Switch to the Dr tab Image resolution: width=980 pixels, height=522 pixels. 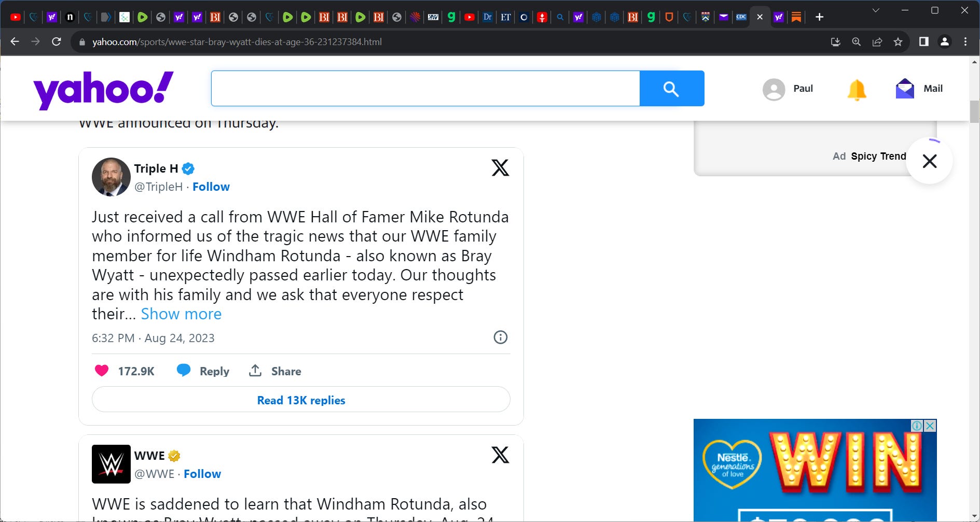coord(488,17)
